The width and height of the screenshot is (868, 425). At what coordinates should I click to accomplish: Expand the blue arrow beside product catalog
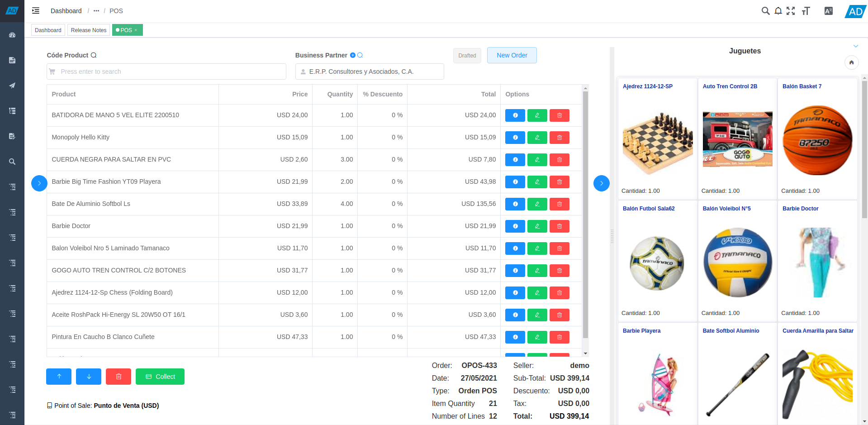tap(601, 183)
